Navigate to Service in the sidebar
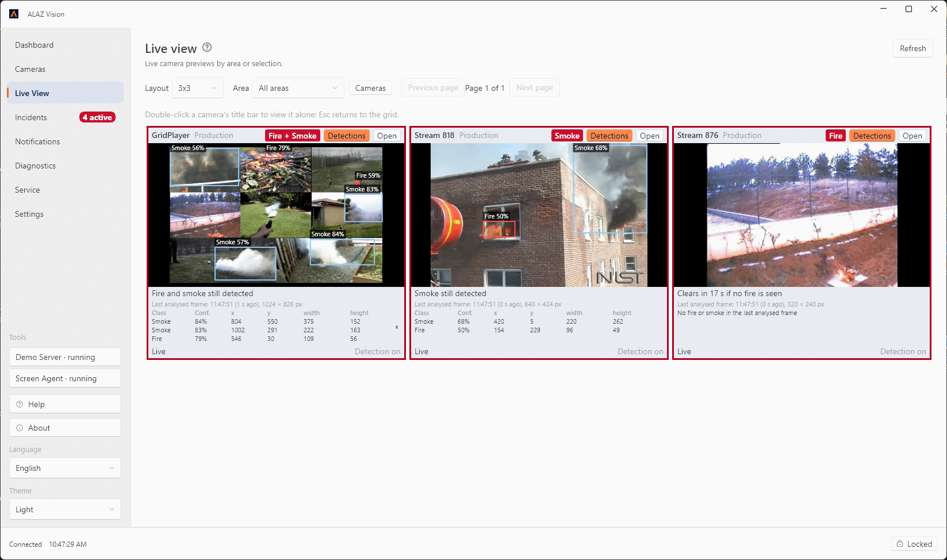This screenshot has width=947, height=560. (x=65, y=190)
